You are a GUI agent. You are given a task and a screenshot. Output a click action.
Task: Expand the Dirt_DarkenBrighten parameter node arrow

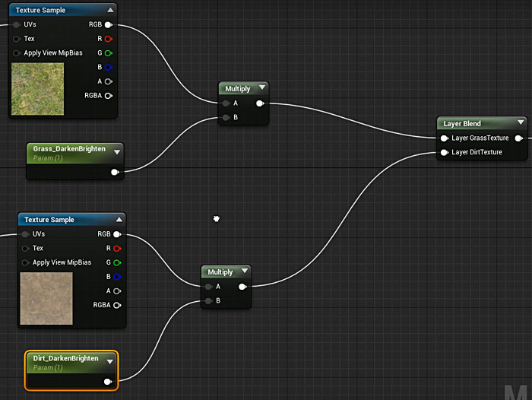(109, 361)
